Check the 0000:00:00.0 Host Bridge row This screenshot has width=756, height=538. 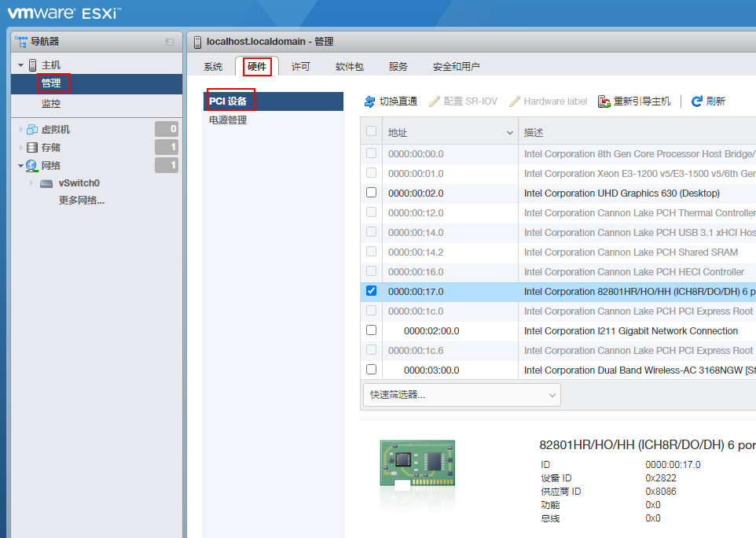(x=371, y=153)
